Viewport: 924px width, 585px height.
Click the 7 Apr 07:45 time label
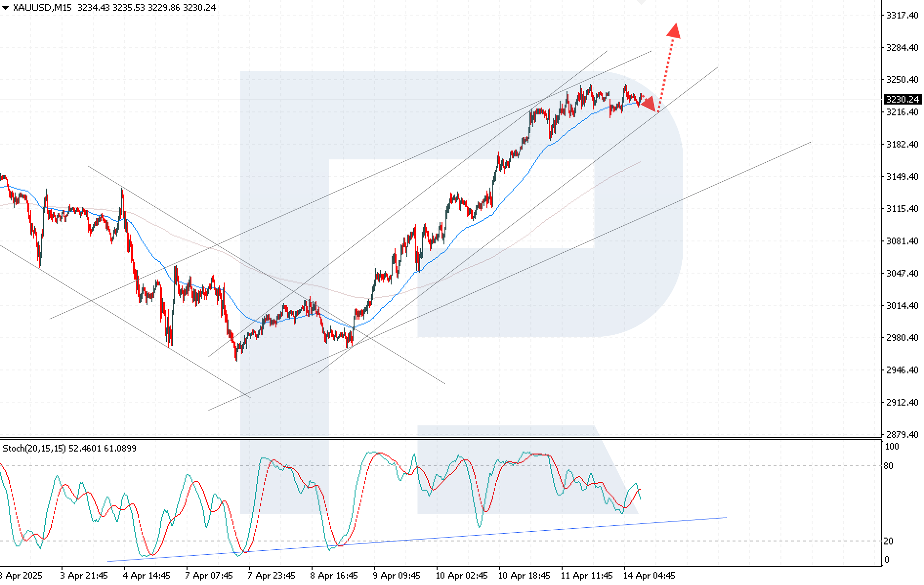[209, 575]
